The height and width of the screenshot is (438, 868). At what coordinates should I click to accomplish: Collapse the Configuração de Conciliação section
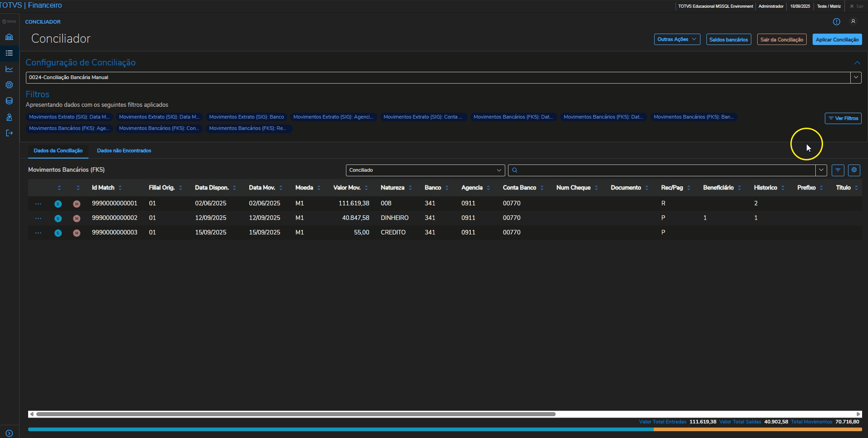coord(857,63)
